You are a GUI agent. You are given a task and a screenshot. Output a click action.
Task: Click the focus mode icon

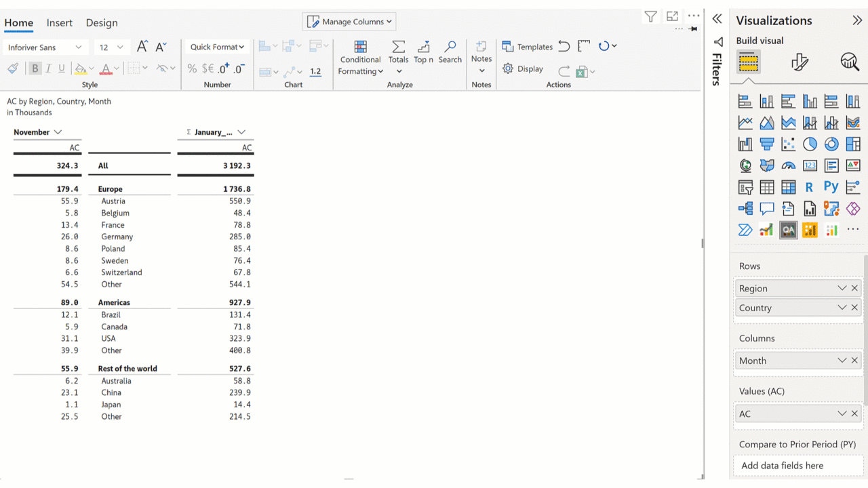[x=672, y=17]
